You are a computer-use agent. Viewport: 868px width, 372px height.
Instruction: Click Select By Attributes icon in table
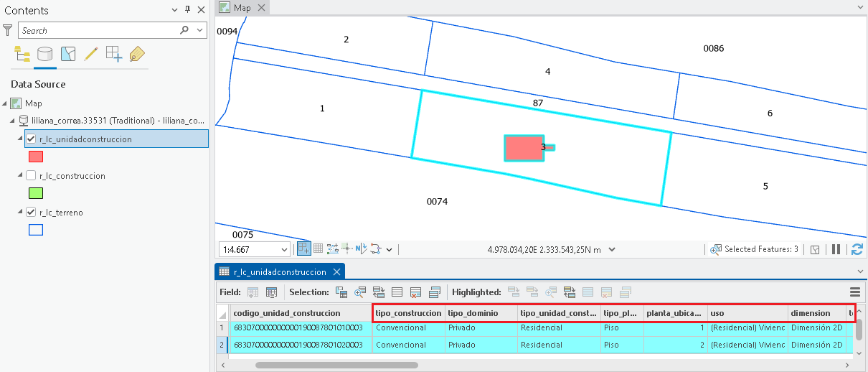click(x=341, y=292)
